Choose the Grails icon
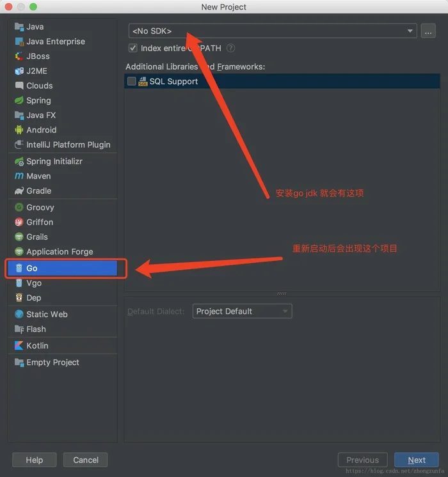Screen dimensions: 448x477 (x=19, y=237)
